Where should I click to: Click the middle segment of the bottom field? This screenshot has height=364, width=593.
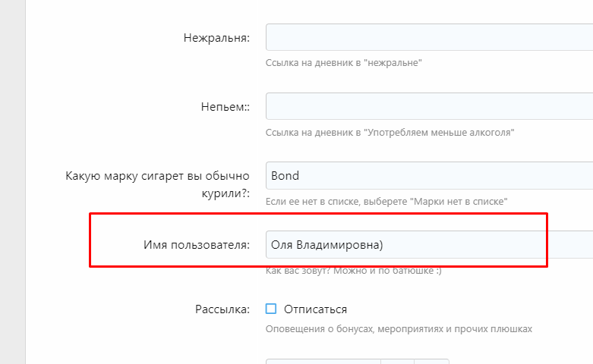(x=398, y=362)
